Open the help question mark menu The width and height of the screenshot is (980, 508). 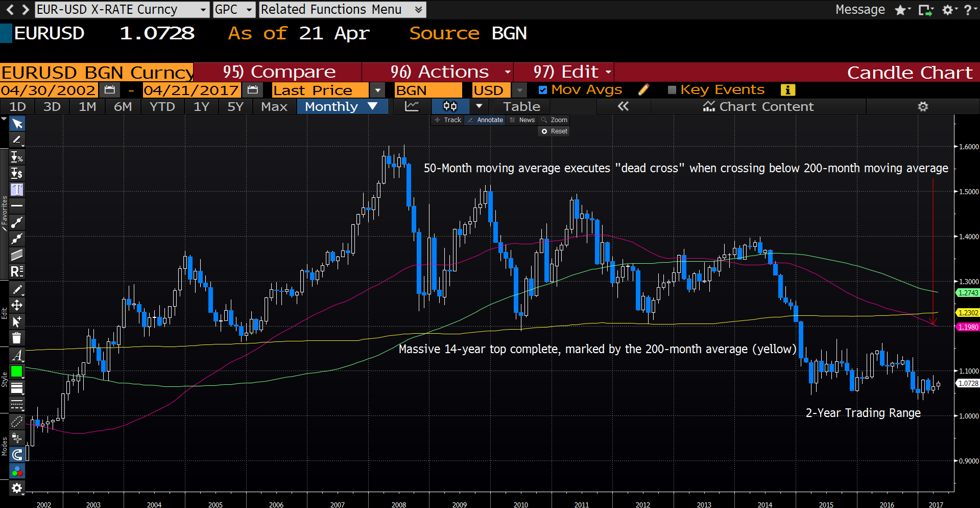click(x=970, y=10)
